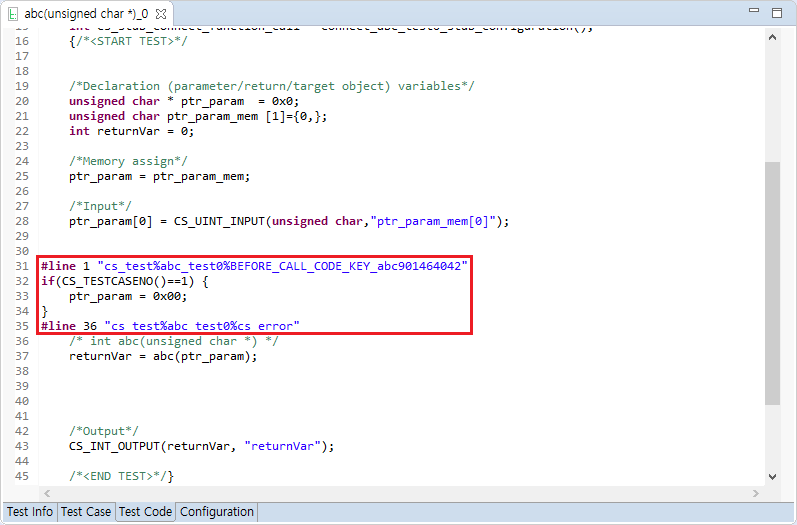
Task: Click 'int returnVar = 0;' line
Action: pos(132,131)
